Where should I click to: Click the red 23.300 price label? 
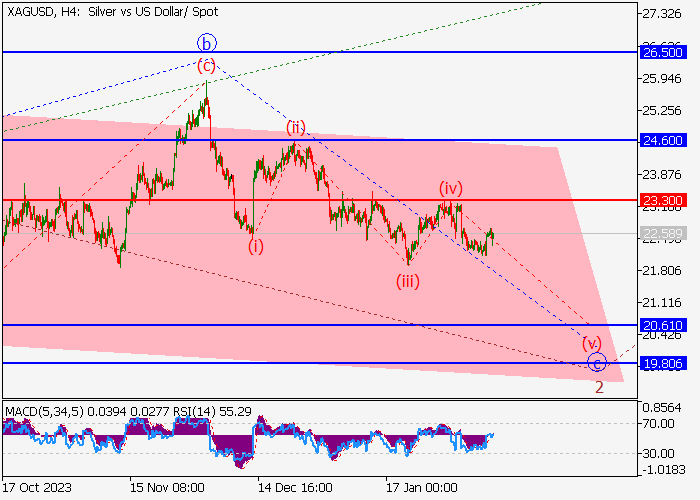tap(662, 200)
